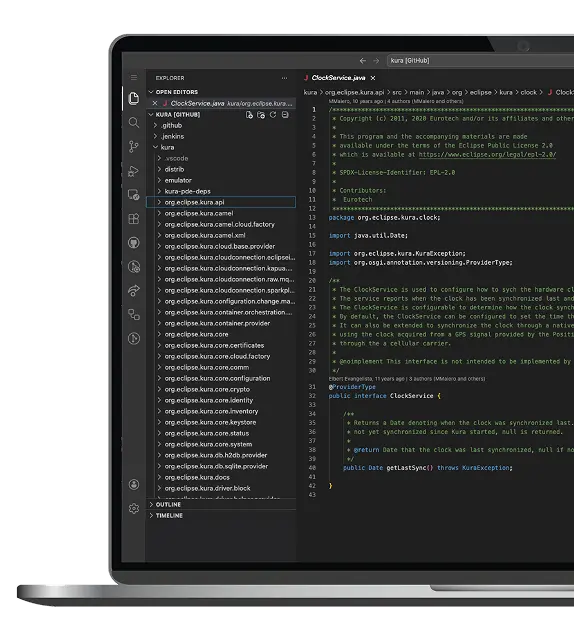Click org.eclipse.kura.api breadcrumb segment
Image resolution: width=574 pixels, height=642 pixels.
(x=354, y=93)
